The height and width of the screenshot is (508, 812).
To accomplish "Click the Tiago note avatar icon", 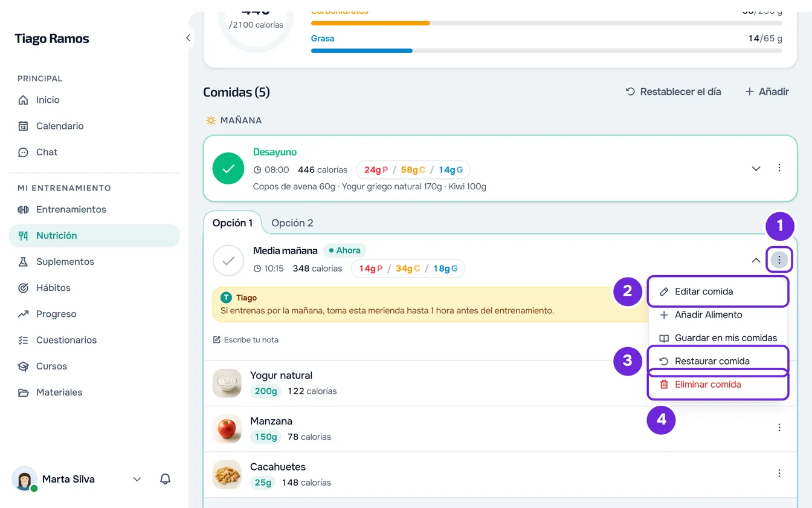I will pos(226,298).
